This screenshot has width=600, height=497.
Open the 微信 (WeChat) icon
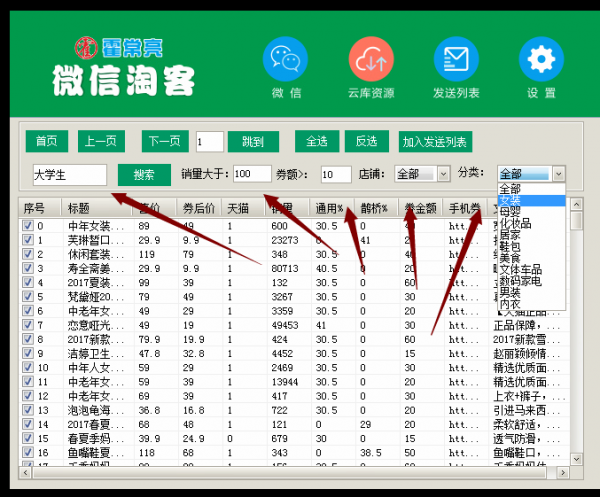[285, 59]
